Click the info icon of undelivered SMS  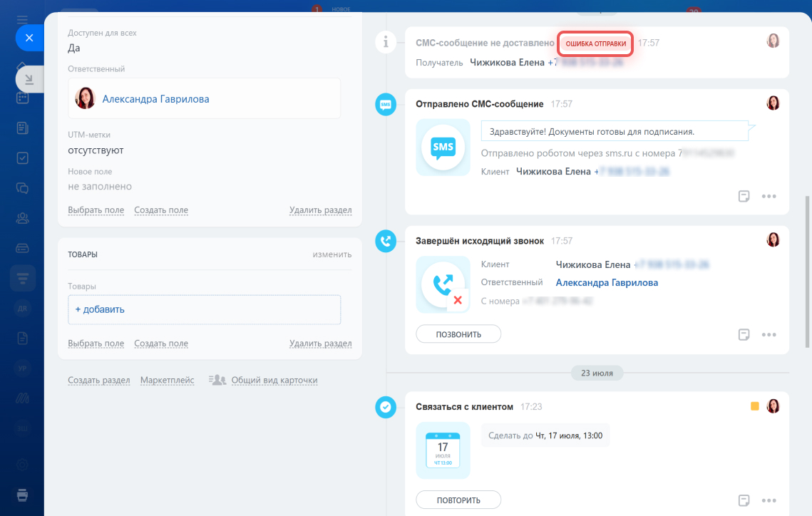(386, 42)
